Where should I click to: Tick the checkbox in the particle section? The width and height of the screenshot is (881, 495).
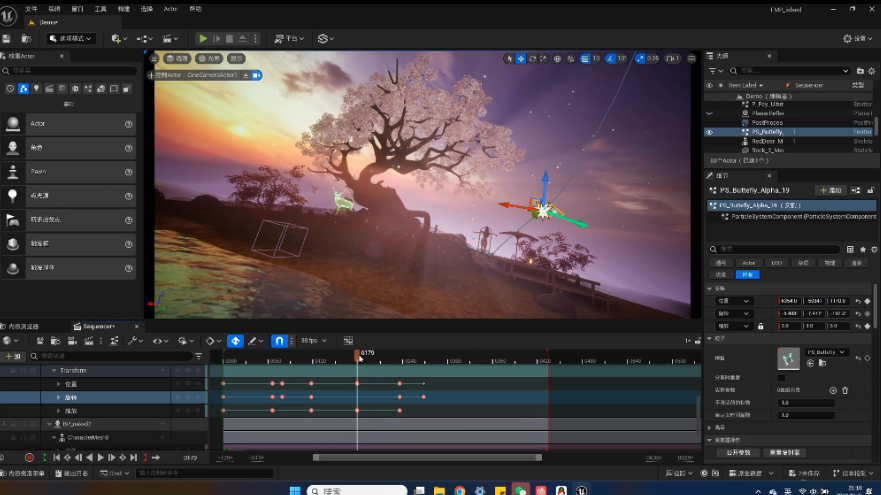click(782, 378)
